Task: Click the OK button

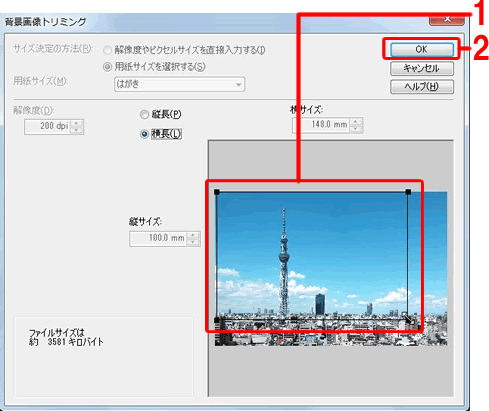Action: coord(422,49)
